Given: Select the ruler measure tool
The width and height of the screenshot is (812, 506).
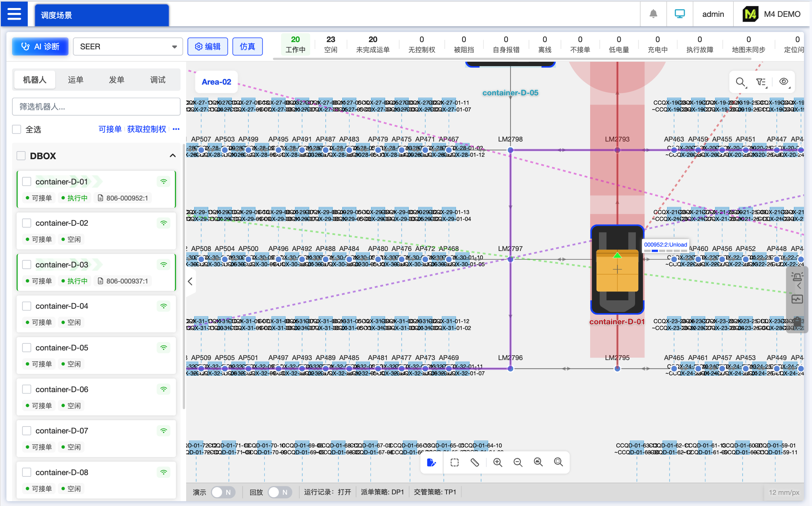Looking at the screenshot, I should point(475,463).
